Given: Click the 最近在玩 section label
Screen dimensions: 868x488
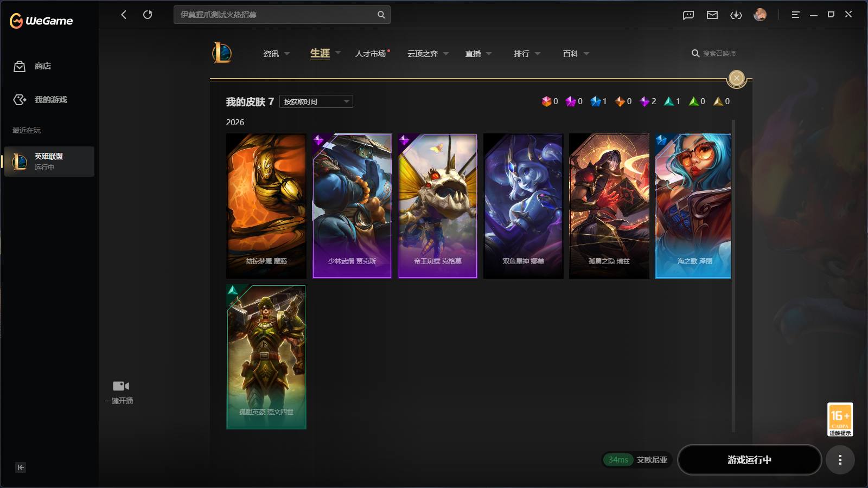Looking at the screenshot, I should 27,130.
